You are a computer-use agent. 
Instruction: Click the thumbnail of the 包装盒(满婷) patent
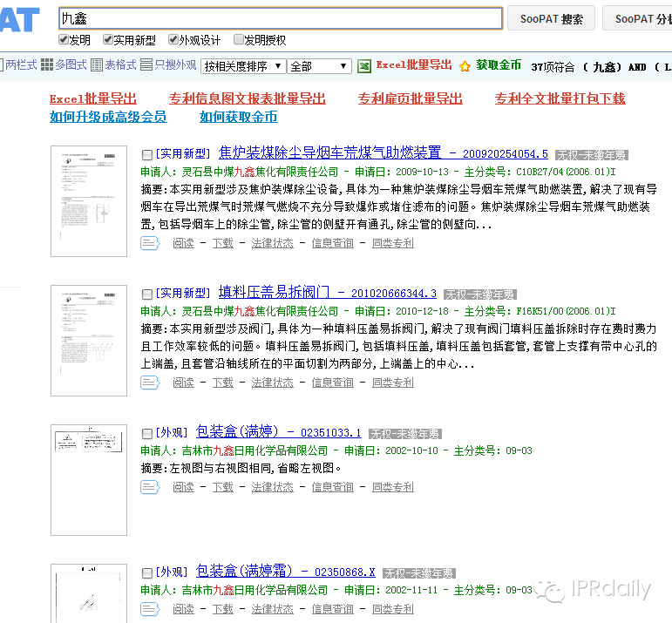tap(89, 480)
